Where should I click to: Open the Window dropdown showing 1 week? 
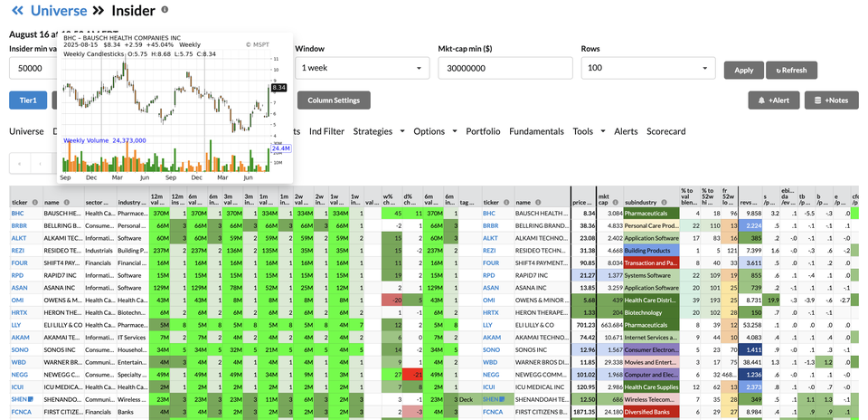click(x=362, y=68)
